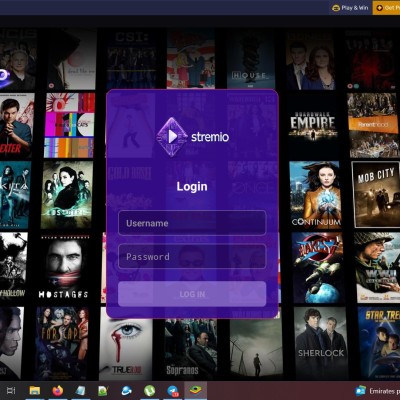The width and height of the screenshot is (400, 400).
Task: Open the Mob City poster
Action: (376, 194)
